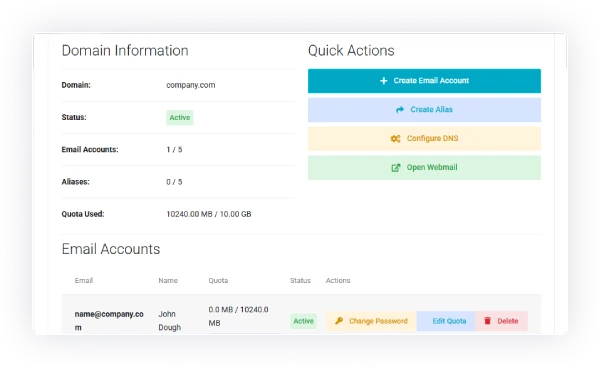Click the Status column header

pyautogui.click(x=300, y=281)
